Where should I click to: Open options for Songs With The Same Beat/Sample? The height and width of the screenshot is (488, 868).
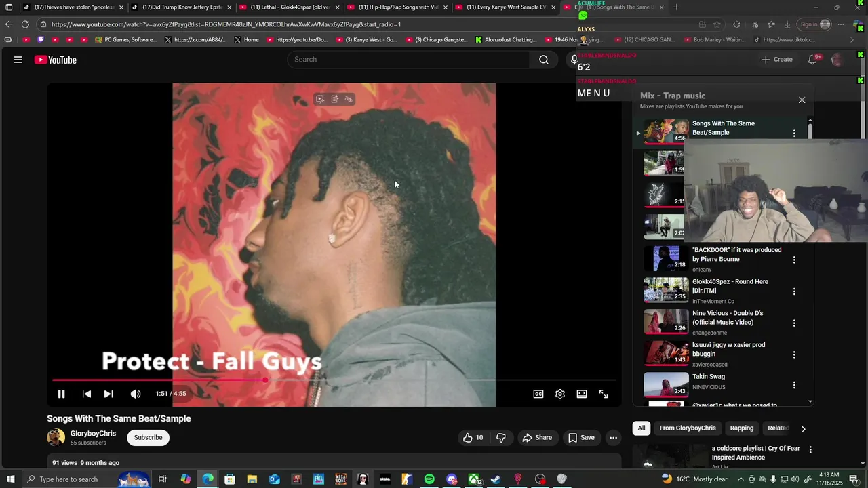pos(794,133)
